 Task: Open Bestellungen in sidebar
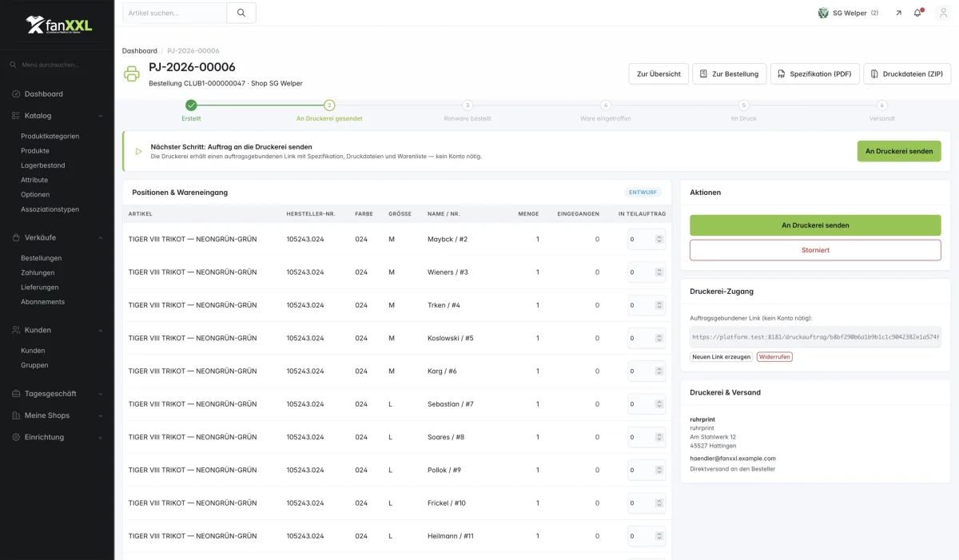(42, 258)
